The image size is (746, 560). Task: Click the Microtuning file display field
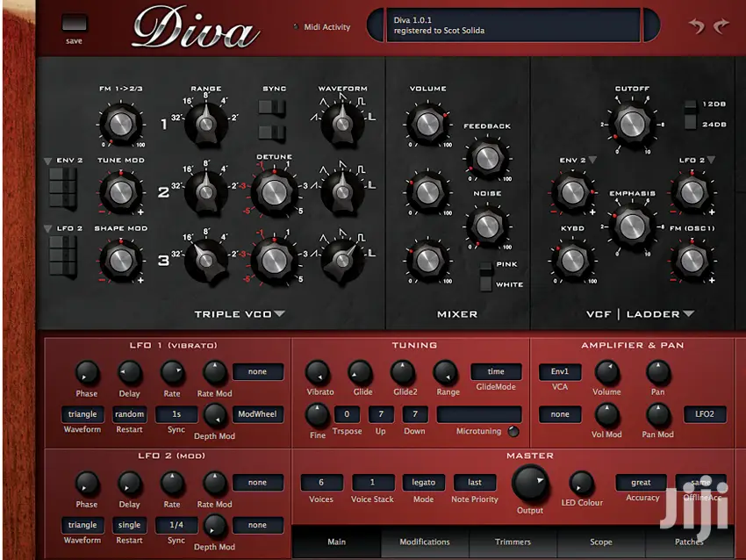click(x=478, y=414)
